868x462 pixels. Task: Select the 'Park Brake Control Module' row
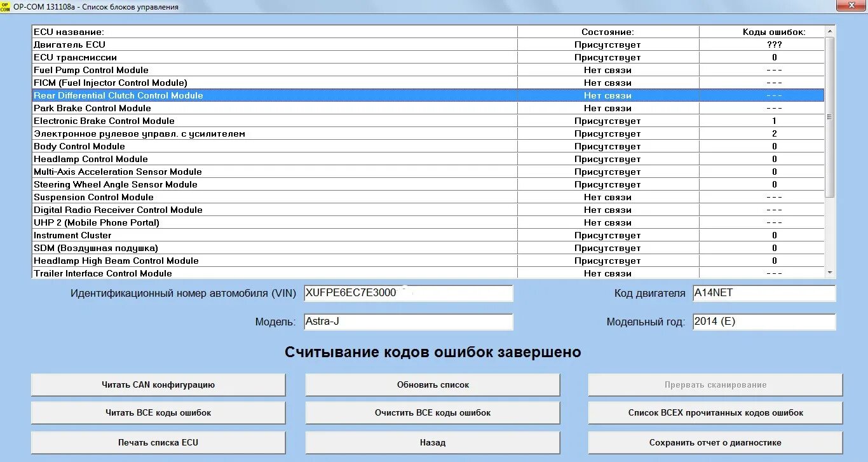(428, 108)
